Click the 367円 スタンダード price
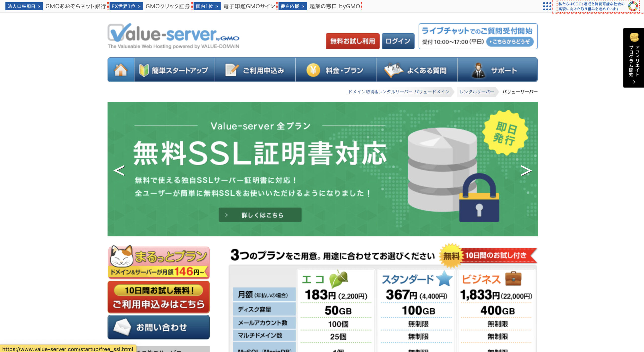The image size is (644, 352). point(401,295)
